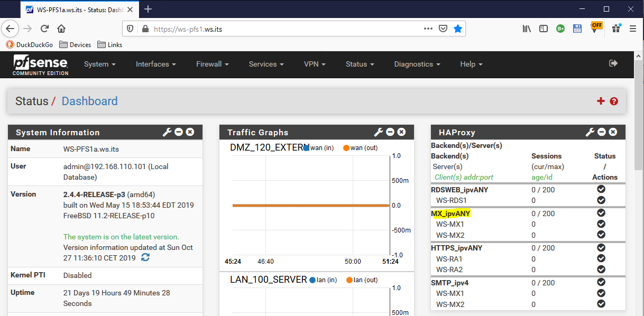
Task: Open a new browser tab
Action: (148, 9)
